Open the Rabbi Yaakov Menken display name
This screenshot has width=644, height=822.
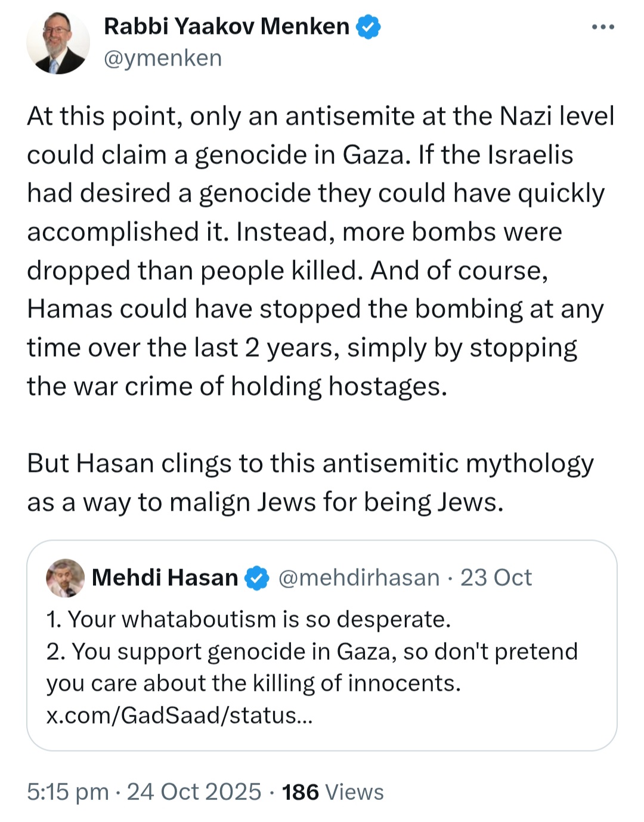point(227,27)
